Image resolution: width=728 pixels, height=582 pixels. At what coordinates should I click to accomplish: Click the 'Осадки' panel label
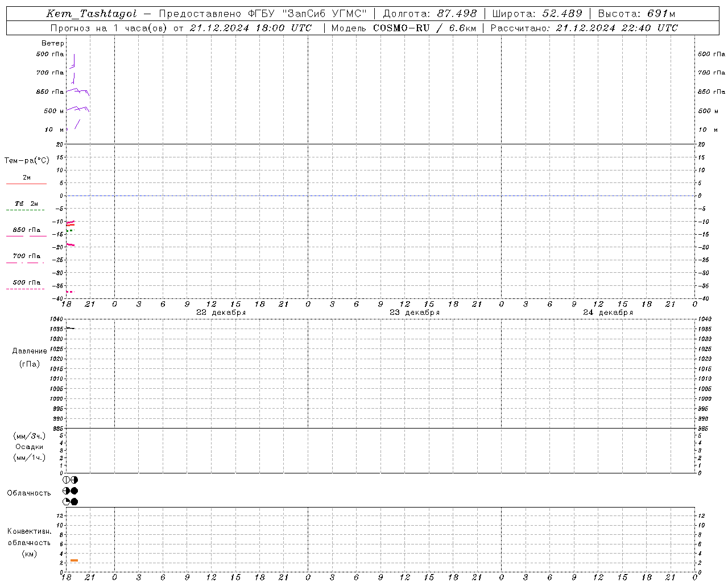[x=29, y=447]
